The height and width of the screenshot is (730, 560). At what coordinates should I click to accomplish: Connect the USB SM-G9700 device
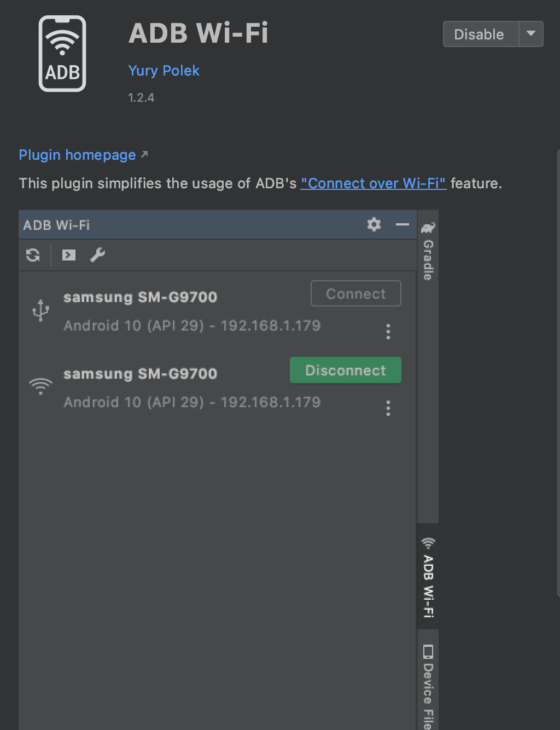pyautogui.click(x=355, y=293)
